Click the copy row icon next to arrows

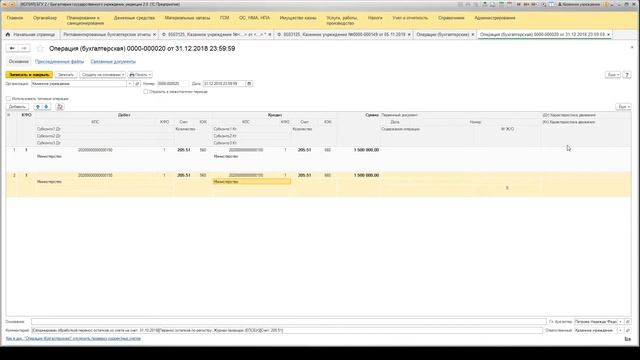coord(60,107)
